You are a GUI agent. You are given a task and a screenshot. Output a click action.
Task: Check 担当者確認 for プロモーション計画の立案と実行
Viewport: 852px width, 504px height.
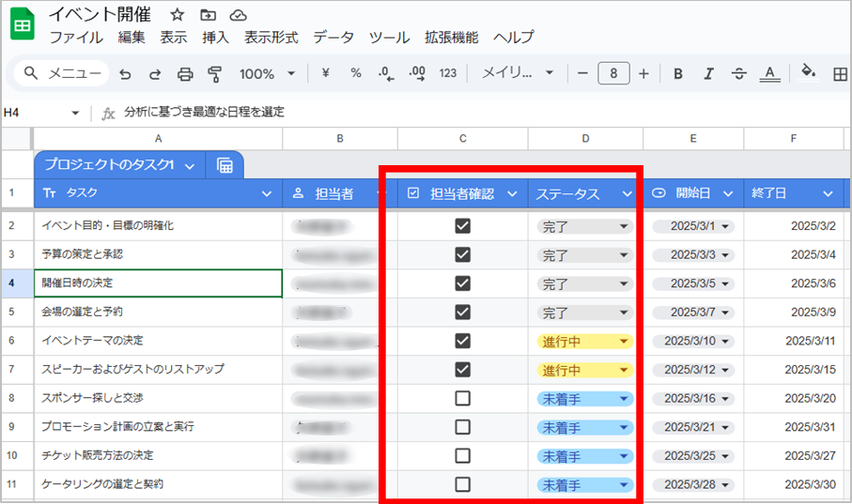click(x=462, y=427)
